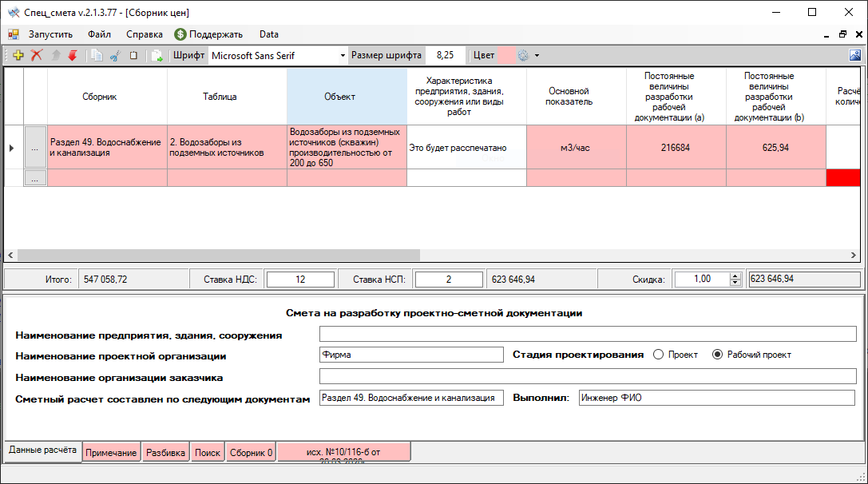Click the Водозаборы из подземных источников (скважин) cell

(347, 148)
